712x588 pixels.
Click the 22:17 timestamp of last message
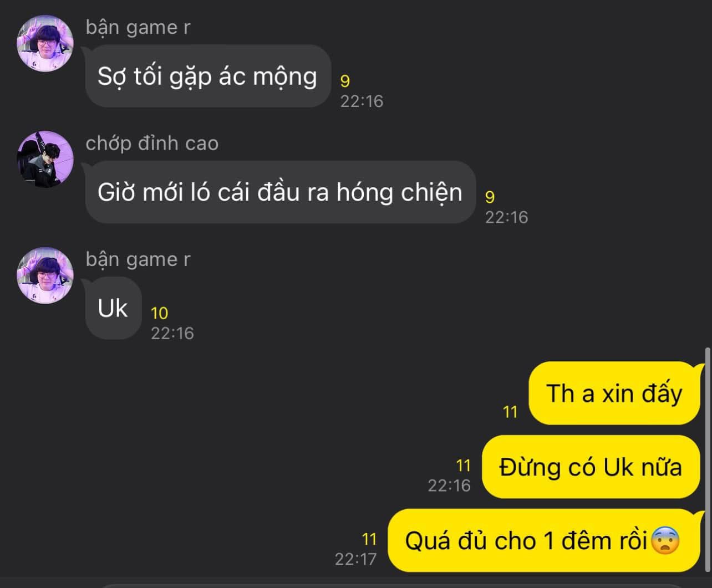pyautogui.click(x=355, y=559)
